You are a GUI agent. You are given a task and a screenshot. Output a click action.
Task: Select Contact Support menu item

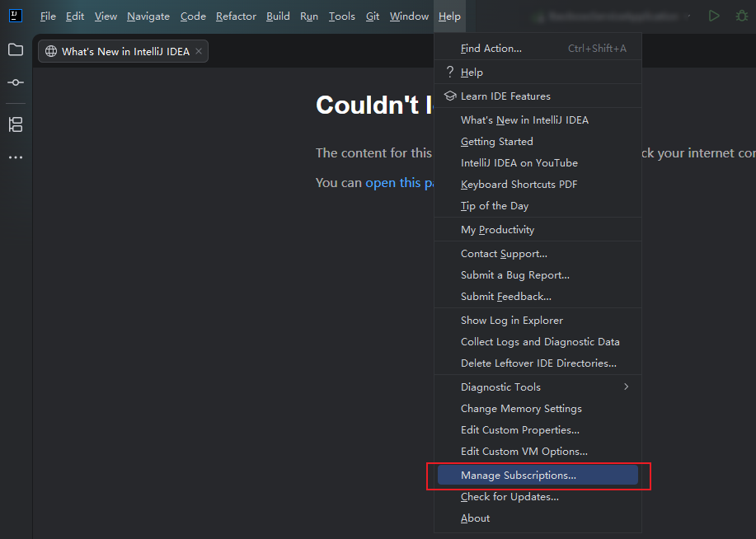click(x=538, y=254)
